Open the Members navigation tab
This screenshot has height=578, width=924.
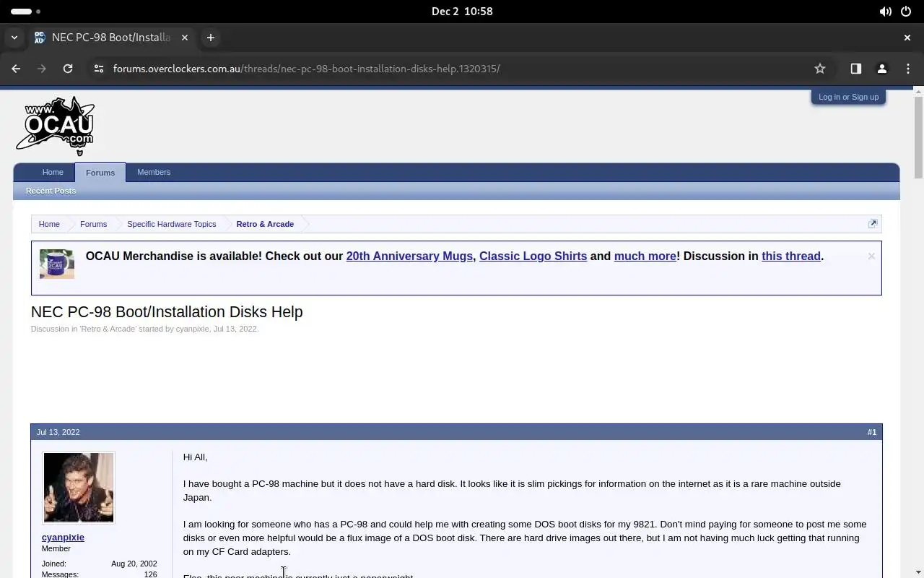pyautogui.click(x=154, y=172)
